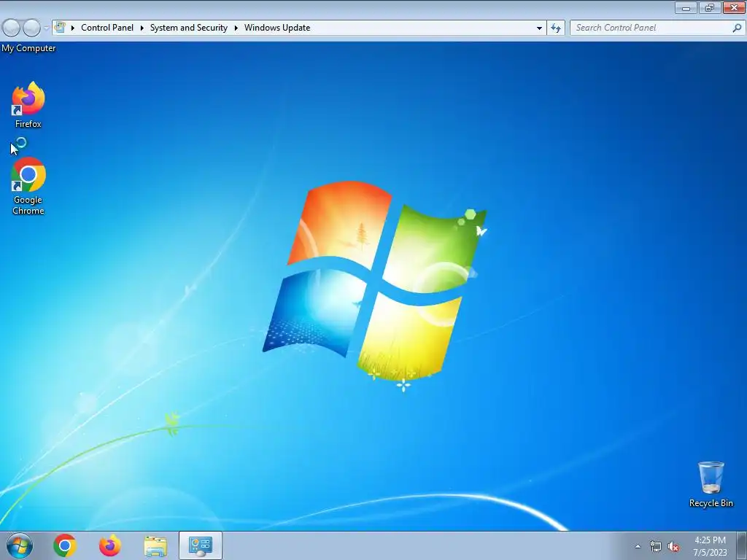
Task: Refresh the Windows Update page
Action: coord(556,28)
